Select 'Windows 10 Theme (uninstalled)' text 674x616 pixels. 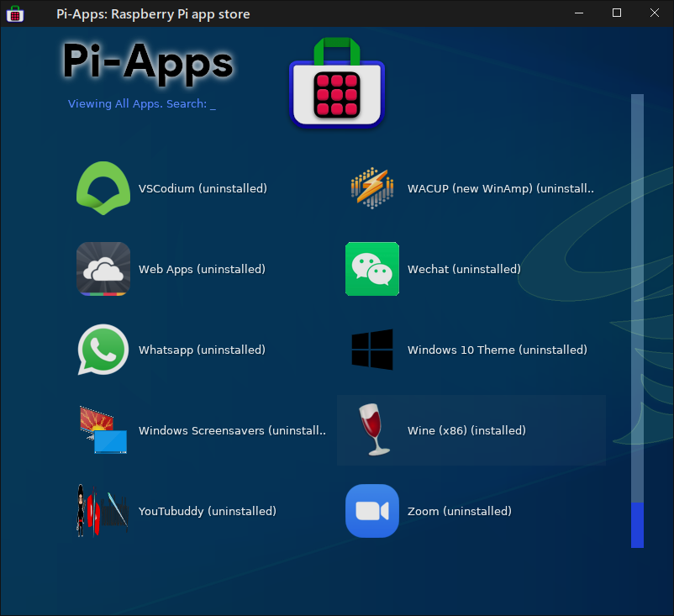pyautogui.click(x=498, y=350)
